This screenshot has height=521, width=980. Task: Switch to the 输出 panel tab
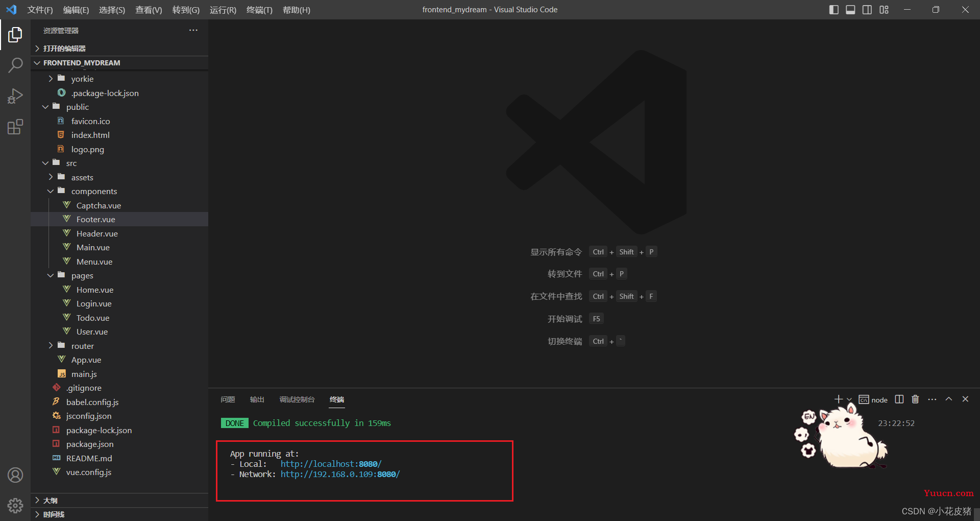click(x=257, y=399)
